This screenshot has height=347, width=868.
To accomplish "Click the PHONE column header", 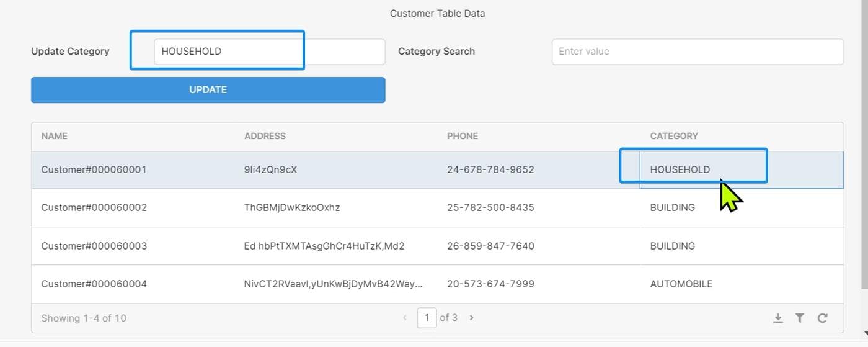I will 463,136.
